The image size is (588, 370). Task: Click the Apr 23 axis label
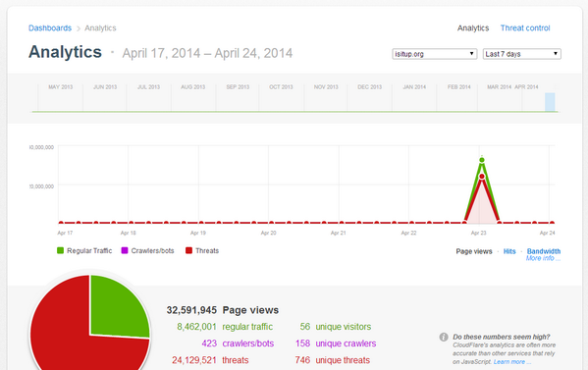(x=478, y=233)
